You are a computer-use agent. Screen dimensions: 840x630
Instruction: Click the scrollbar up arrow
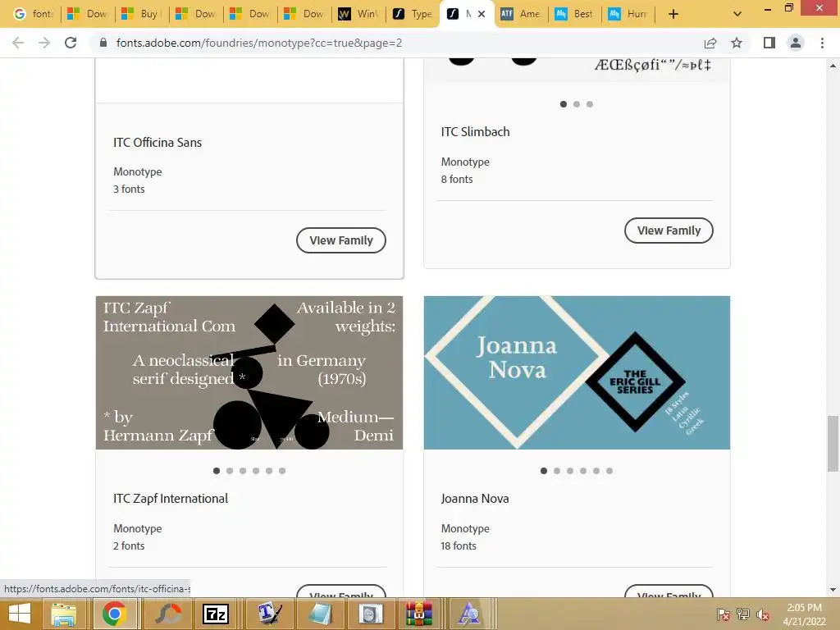coord(833,66)
